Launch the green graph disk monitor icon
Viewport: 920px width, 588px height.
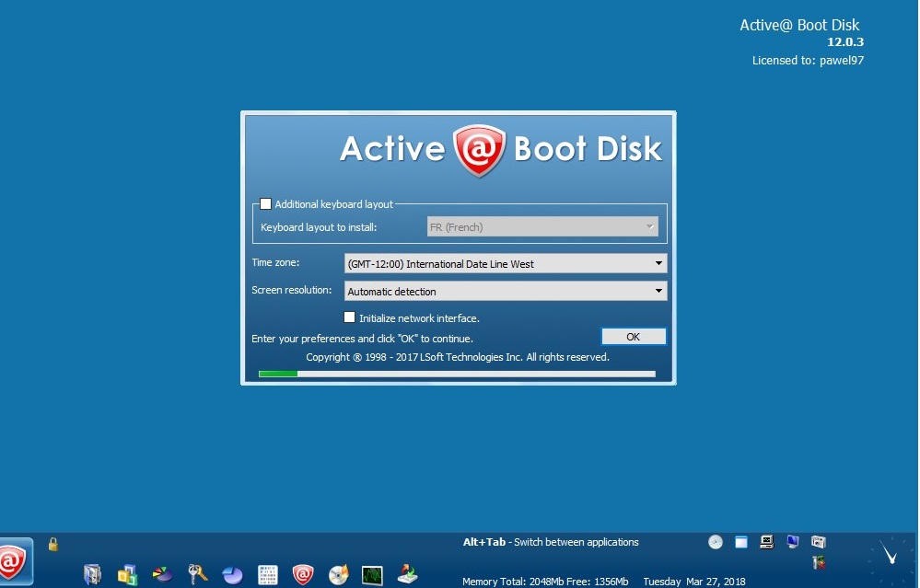tap(372, 576)
